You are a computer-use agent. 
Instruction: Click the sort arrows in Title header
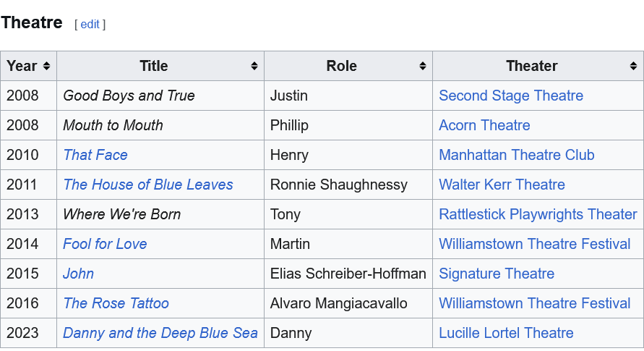[x=254, y=66]
